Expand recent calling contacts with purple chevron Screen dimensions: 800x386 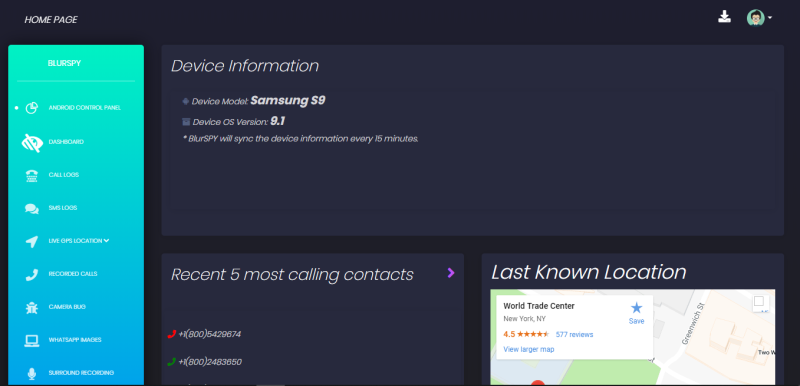[x=451, y=273]
